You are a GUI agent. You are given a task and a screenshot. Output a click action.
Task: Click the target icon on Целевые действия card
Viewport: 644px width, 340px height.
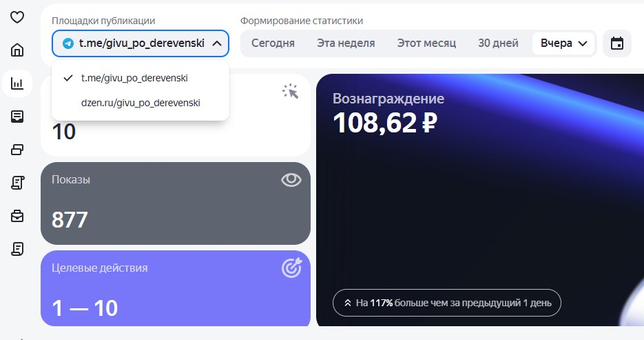291,268
